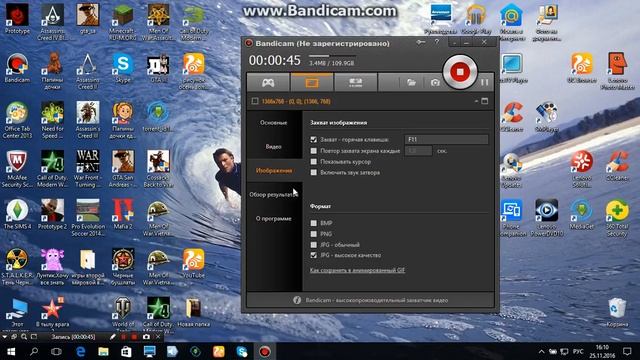This screenshot has height=360, width=640.
Task: Select the McAfee Security desktop icon
Action: click(x=17, y=169)
